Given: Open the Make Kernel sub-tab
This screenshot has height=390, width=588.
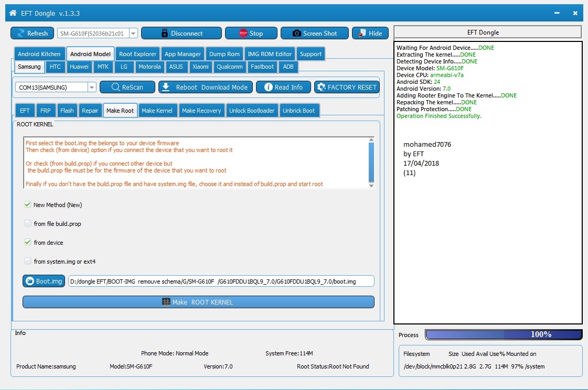Looking at the screenshot, I should click(x=157, y=111).
